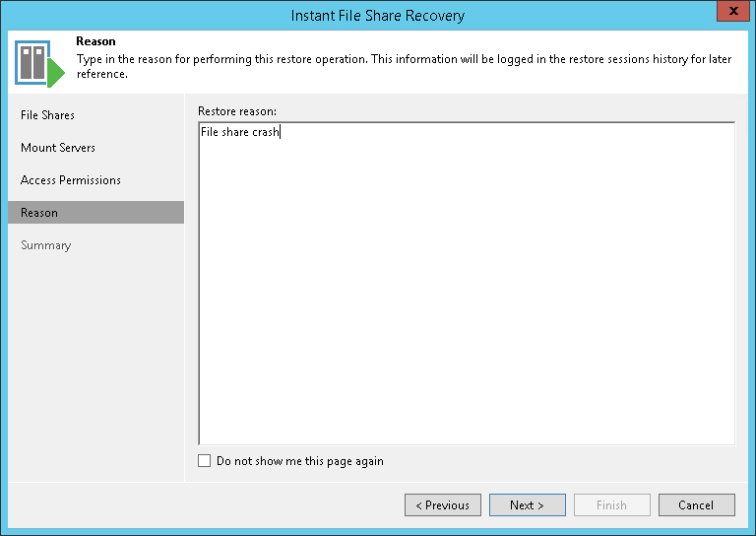Screen dimensions: 756x536
Task: Click the 'Restore reason:' field label
Action: coord(236,111)
